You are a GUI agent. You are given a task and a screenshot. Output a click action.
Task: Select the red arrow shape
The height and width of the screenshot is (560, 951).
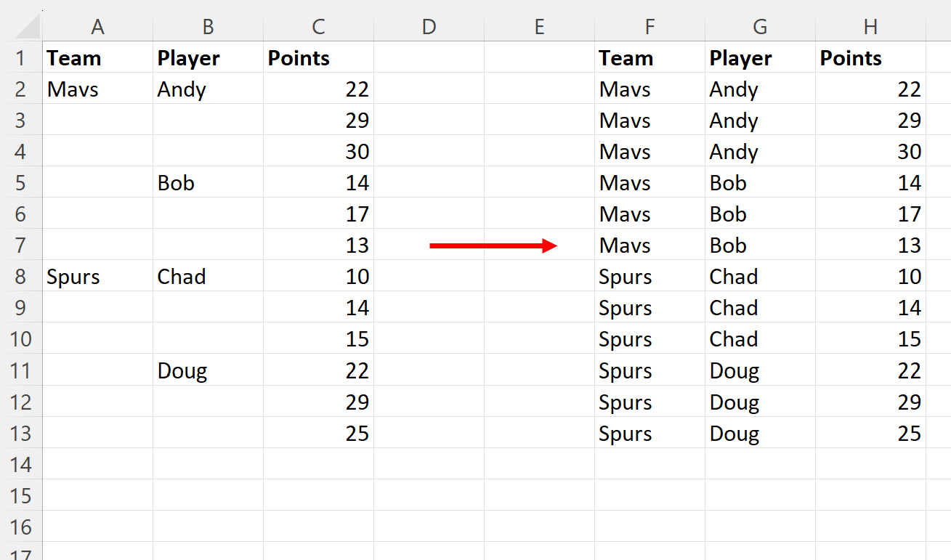pyautogui.click(x=494, y=245)
